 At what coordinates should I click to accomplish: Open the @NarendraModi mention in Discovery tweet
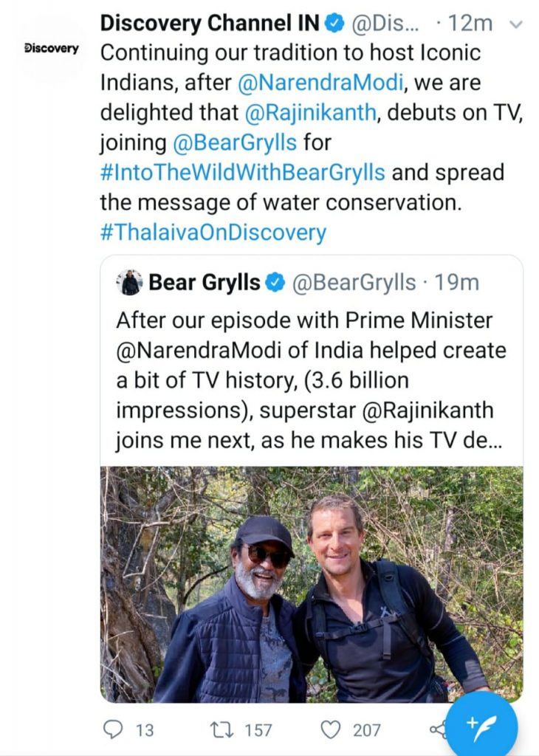click(320, 83)
